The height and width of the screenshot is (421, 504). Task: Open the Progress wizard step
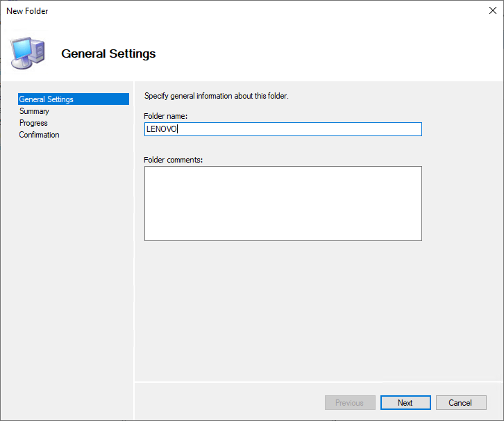coord(33,123)
